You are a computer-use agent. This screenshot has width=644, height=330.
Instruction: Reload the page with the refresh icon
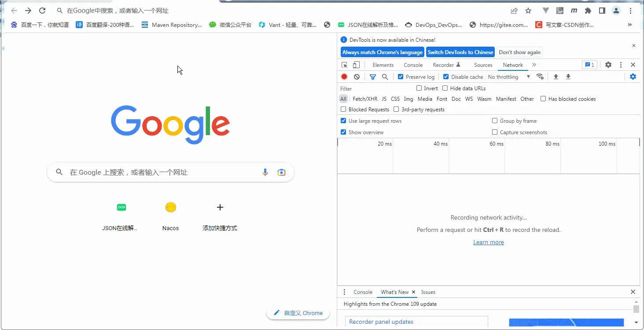(x=42, y=11)
